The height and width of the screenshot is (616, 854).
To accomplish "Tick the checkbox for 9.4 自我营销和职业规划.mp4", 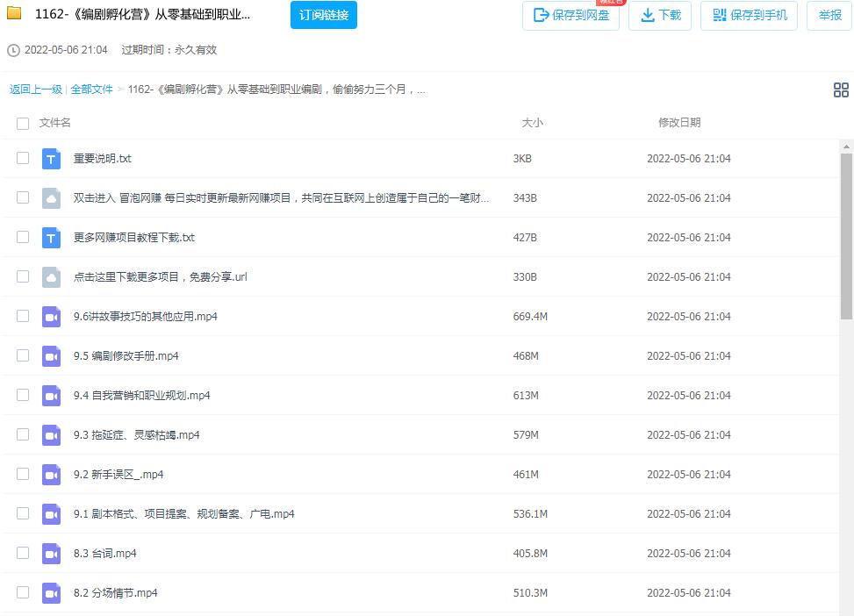I will 23,395.
